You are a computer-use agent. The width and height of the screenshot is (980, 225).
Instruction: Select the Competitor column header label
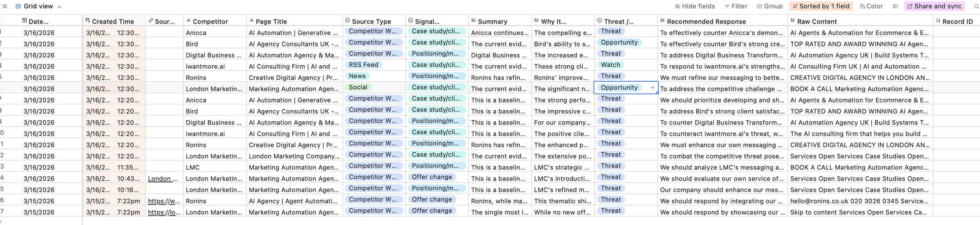pyautogui.click(x=210, y=22)
